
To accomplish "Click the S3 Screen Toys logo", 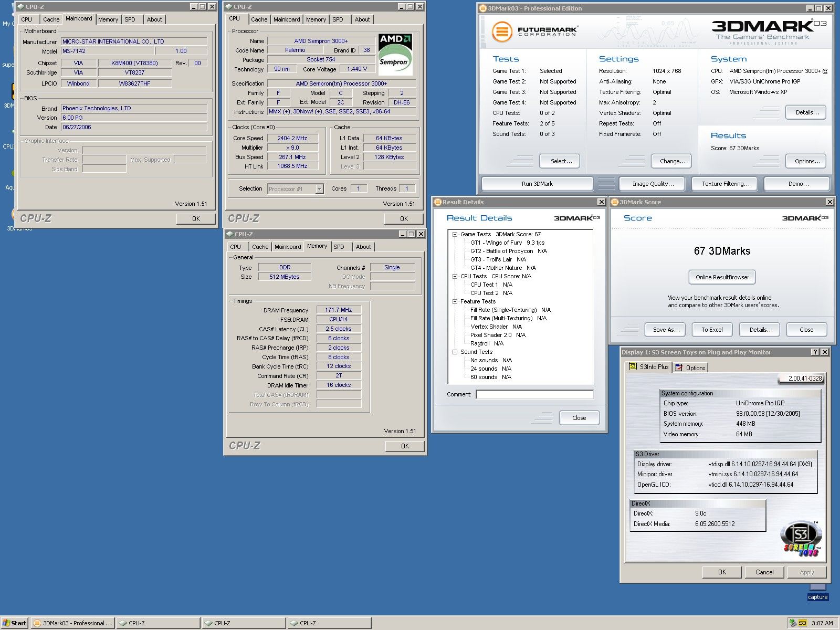I will 801,539.
